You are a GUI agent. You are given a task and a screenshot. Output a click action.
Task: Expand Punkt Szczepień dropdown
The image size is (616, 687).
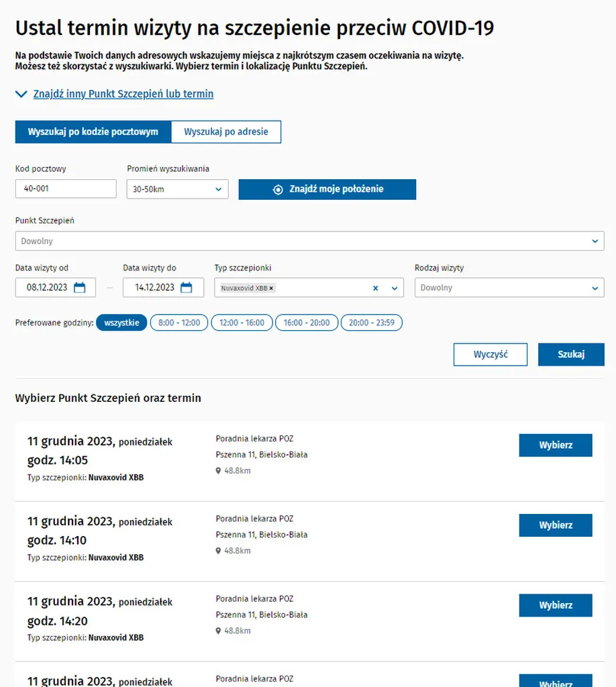tap(310, 241)
